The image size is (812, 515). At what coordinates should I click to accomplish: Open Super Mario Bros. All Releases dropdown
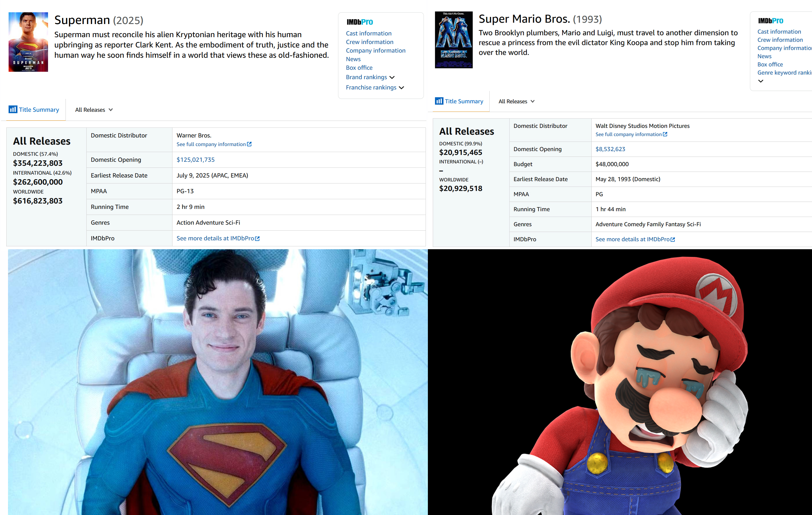click(x=516, y=101)
